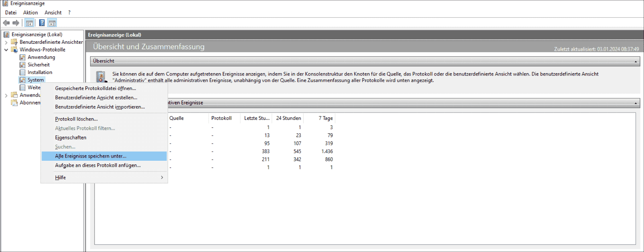This screenshot has width=644, height=252.
Task: Open the Aktion menu
Action: [x=30, y=12]
